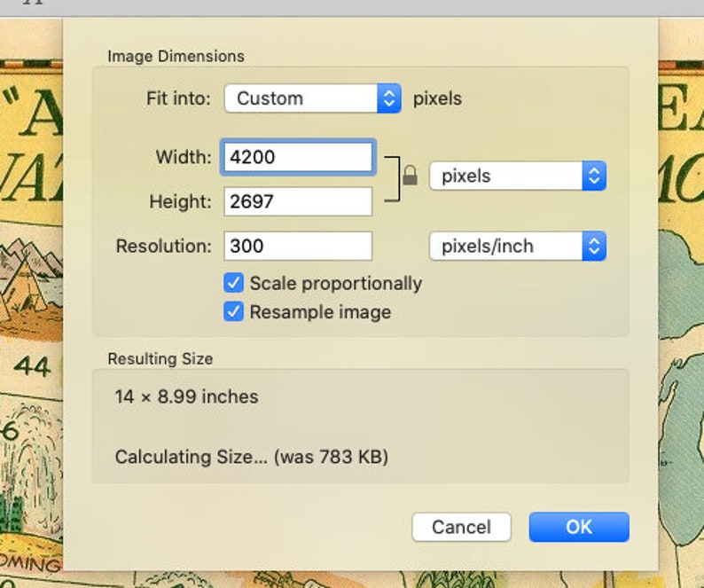
Task: Click the '14 × 8.99 inches' resulting size text
Action: pos(187,396)
